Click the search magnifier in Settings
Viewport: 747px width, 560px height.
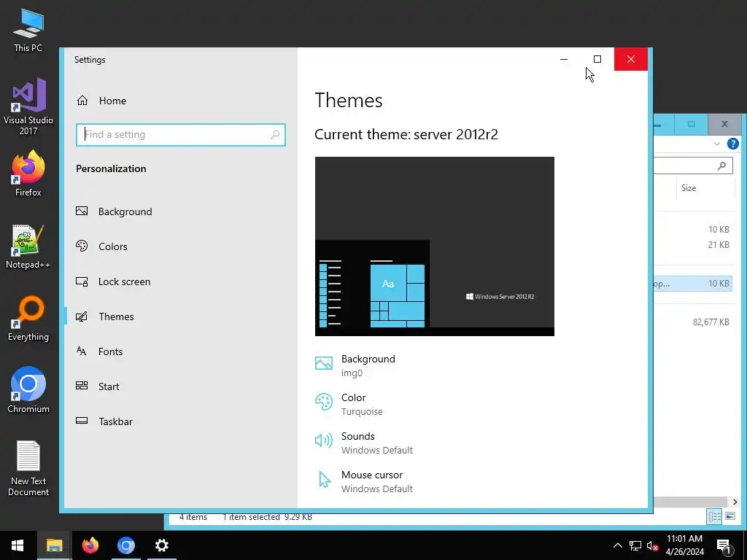pos(275,135)
